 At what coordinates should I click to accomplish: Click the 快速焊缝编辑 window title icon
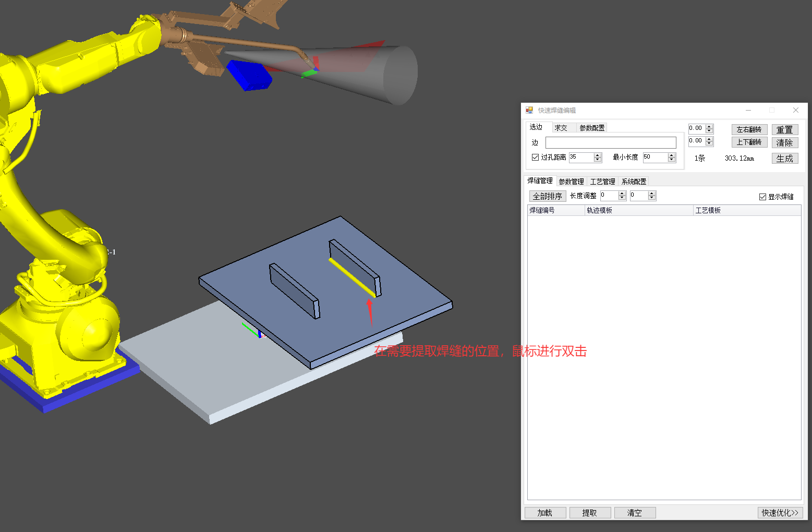point(529,110)
